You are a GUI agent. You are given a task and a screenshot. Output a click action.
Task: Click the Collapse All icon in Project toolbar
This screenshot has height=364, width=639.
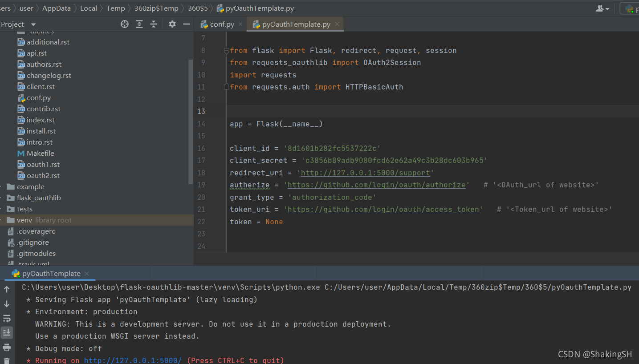click(x=154, y=24)
